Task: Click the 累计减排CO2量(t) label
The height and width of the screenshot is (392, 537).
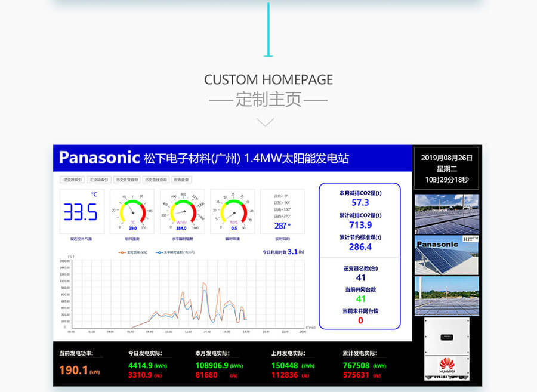Action: coord(360,215)
